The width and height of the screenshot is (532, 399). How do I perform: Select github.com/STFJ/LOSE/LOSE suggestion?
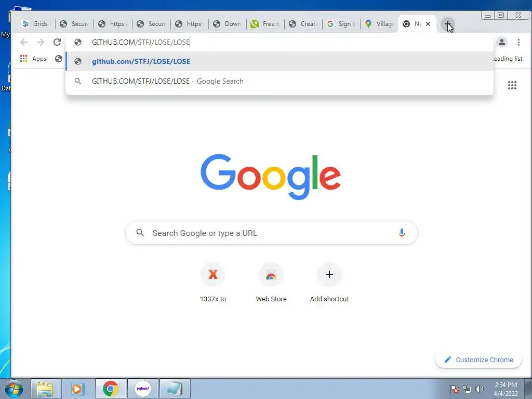(x=280, y=61)
